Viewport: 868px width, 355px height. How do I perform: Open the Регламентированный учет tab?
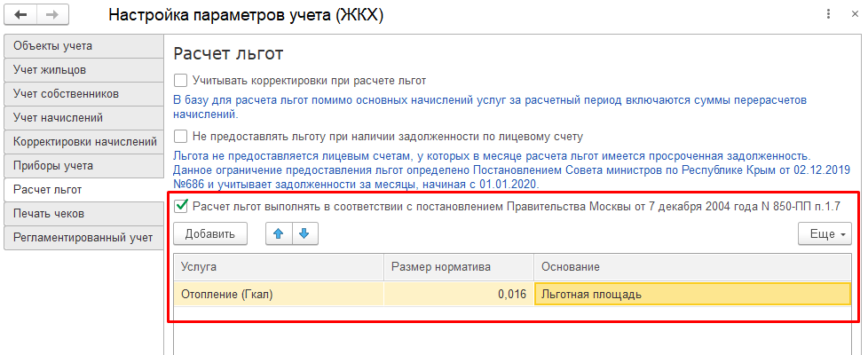83,238
